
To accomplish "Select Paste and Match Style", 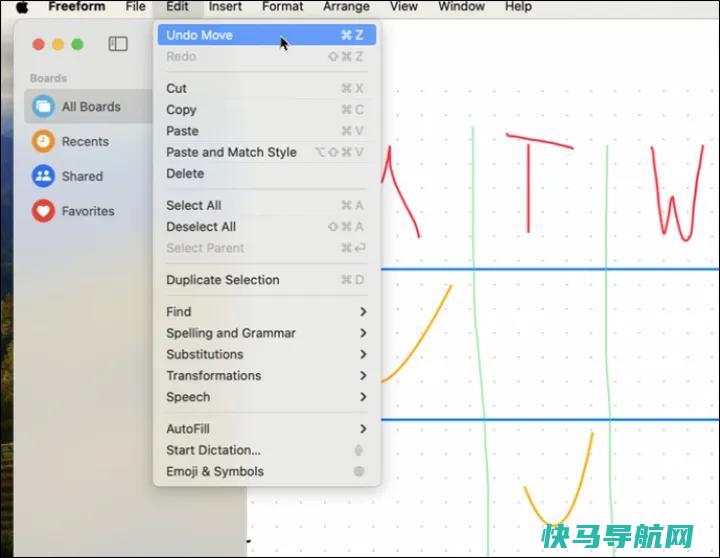I will pyautogui.click(x=267, y=152).
